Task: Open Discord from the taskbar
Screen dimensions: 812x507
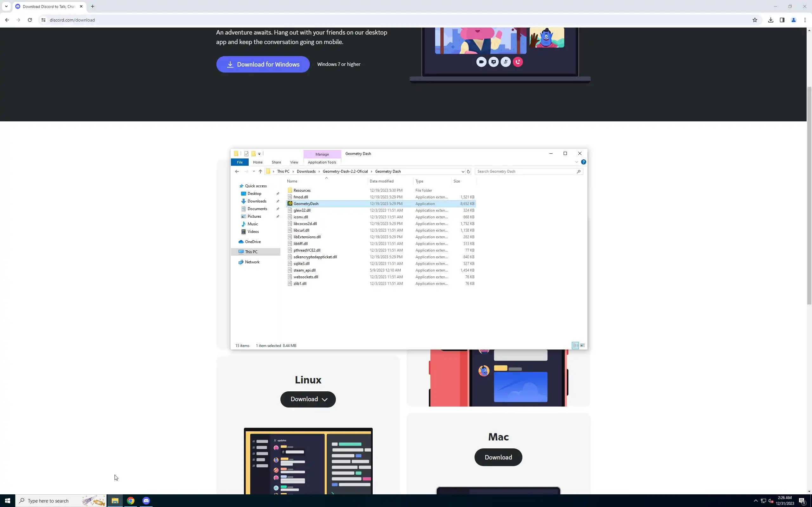Action: tap(146, 501)
